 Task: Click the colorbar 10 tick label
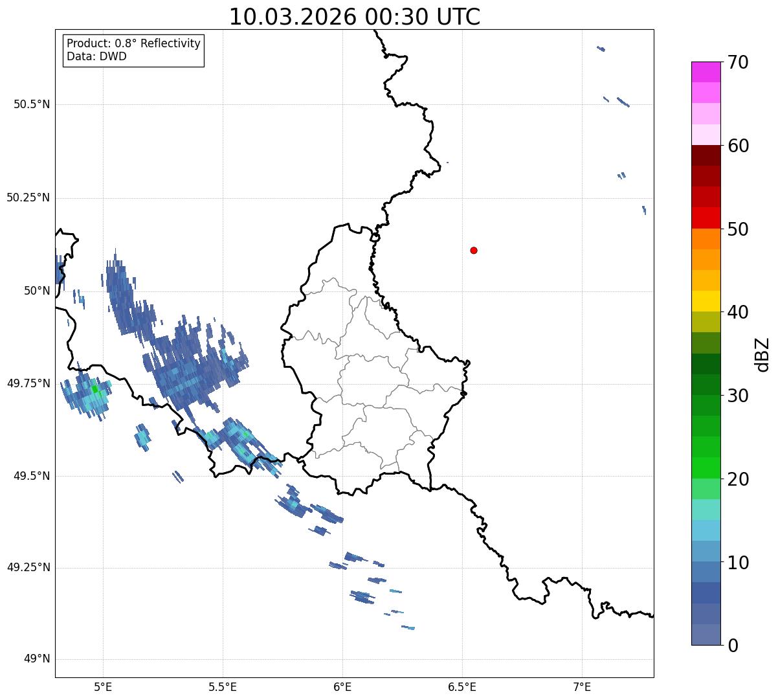tap(738, 562)
